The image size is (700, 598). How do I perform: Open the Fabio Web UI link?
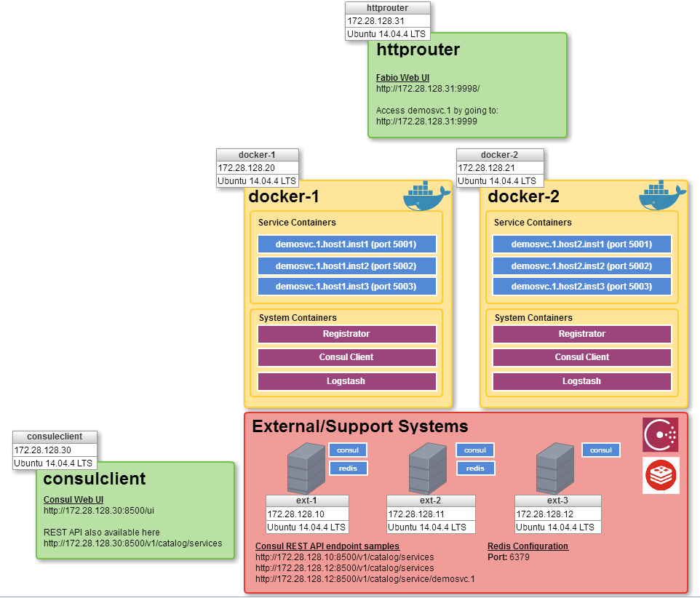click(402, 78)
